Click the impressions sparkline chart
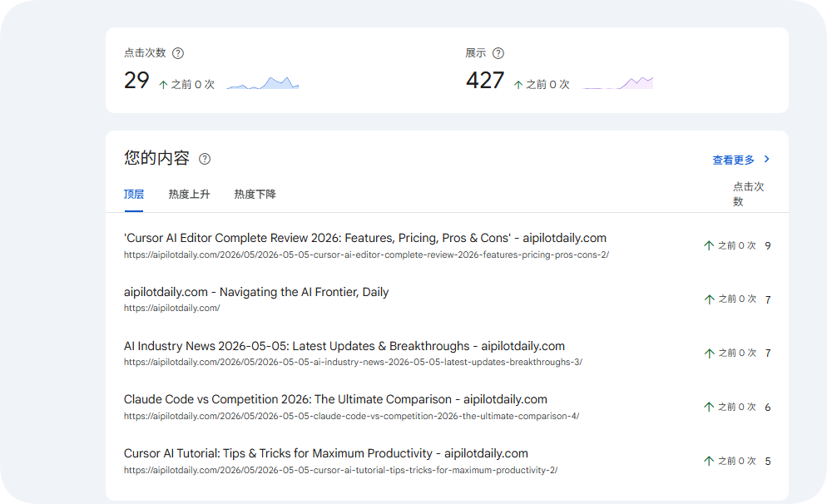This screenshot has width=827, height=504. point(618,82)
